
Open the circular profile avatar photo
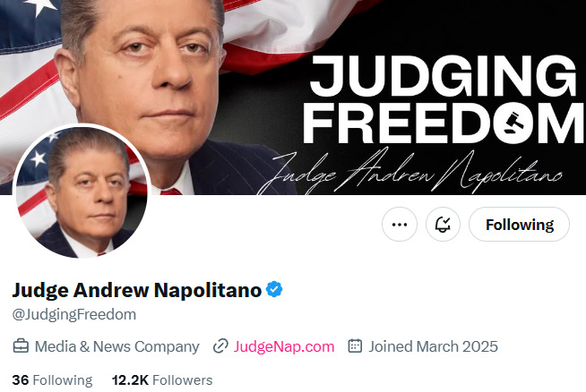(x=82, y=192)
